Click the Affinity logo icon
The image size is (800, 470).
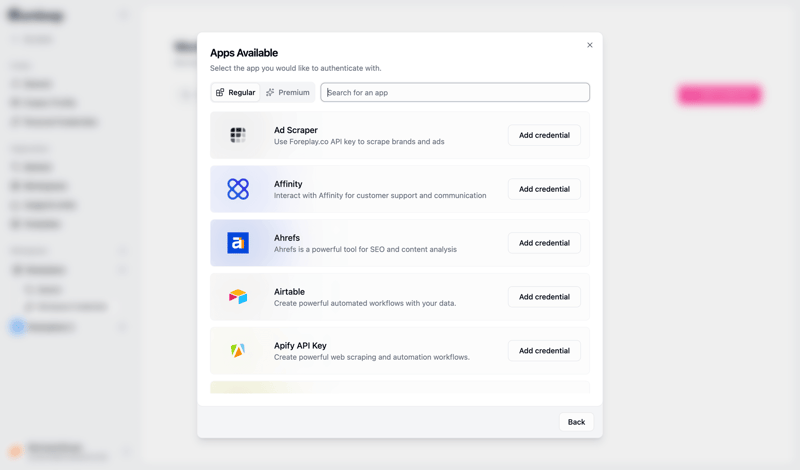pyautogui.click(x=238, y=189)
